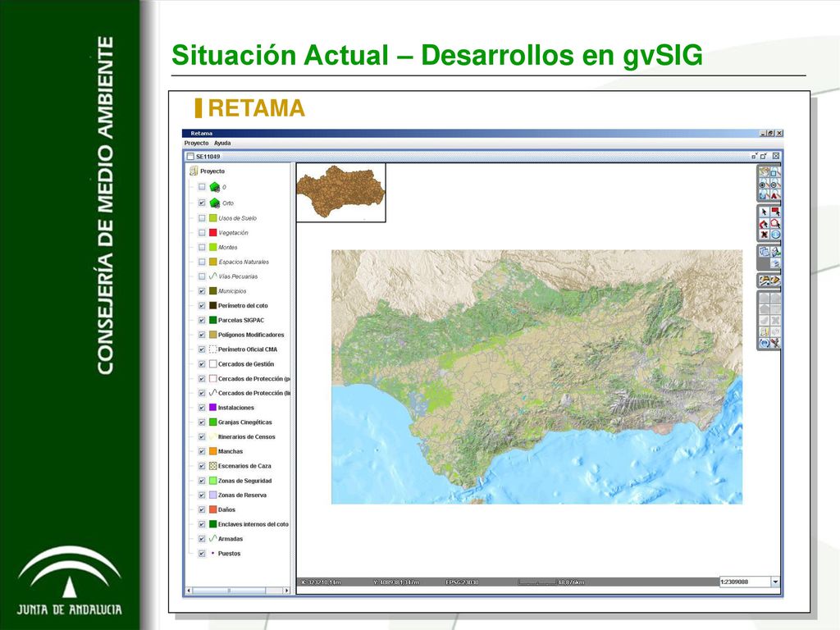The image size is (840, 630).
Task: Click the right arrow of layer panel scrollbar
Action: click(x=286, y=591)
